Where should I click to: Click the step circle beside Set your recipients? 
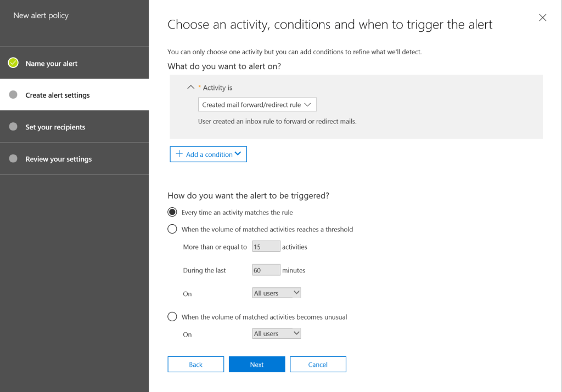pyautogui.click(x=13, y=127)
